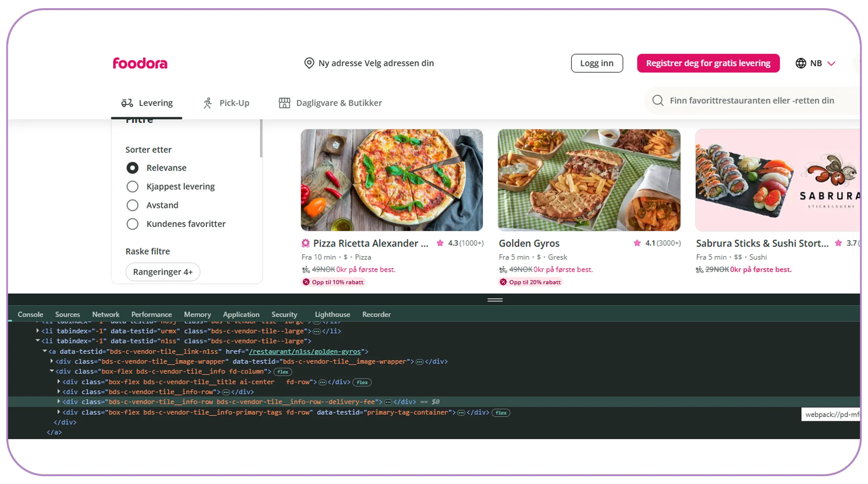Click the search magnifier icon
The width and height of the screenshot is (868, 484).
(658, 101)
